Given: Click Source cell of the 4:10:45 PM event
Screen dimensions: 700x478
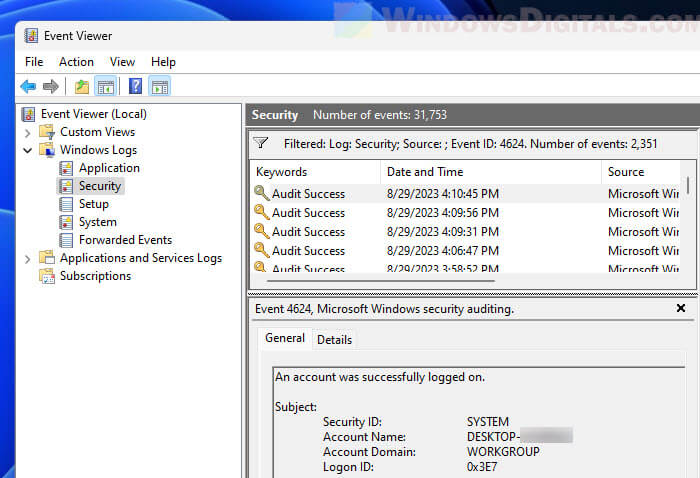Looking at the screenshot, I should (643, 194).
